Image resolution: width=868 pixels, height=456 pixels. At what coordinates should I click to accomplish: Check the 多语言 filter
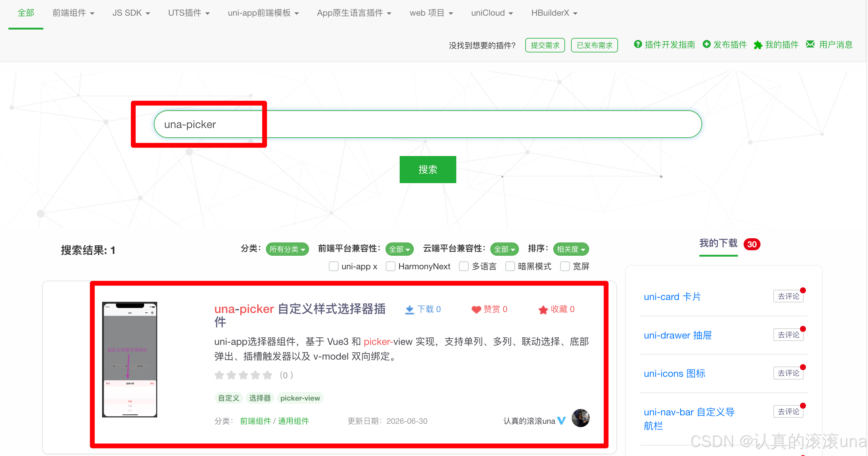click(464, 266)
